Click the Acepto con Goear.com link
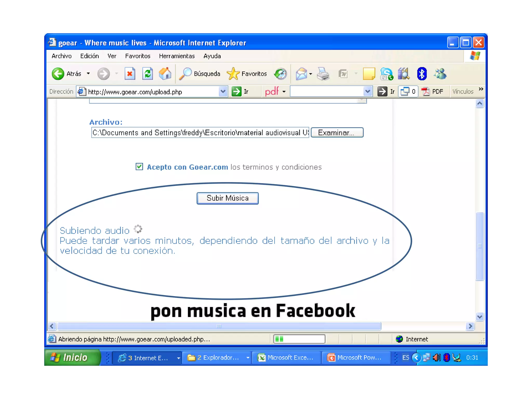 pos(188,167)
